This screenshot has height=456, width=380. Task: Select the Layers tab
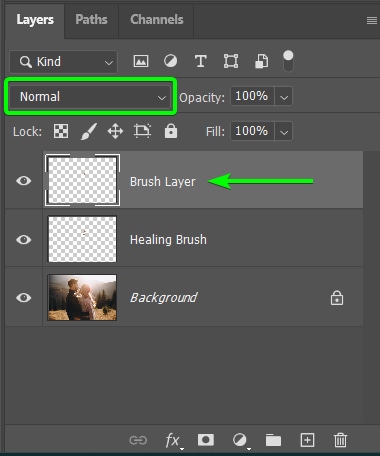coord(35,20)
